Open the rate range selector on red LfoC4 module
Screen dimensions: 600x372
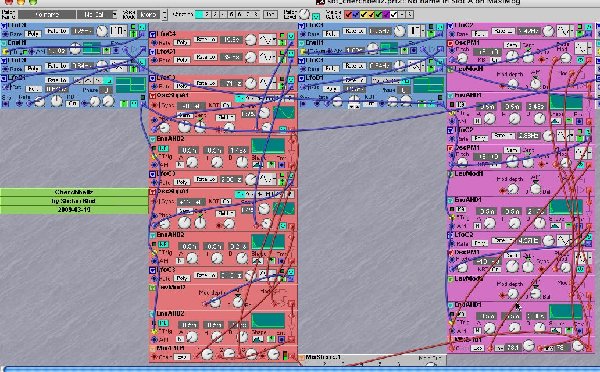[205, 39]
